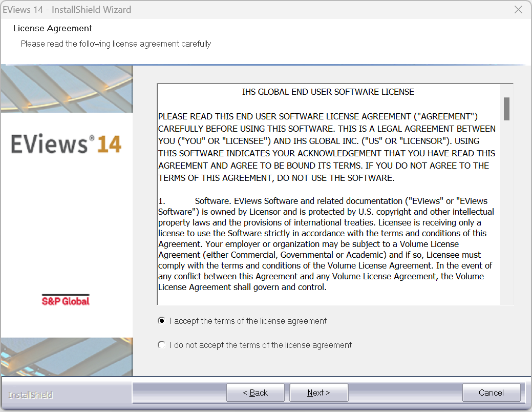Close the InstallShield Wizard window
Image resolution: width=532 pixels, height=412 pixels.
(x=518, y=10)
